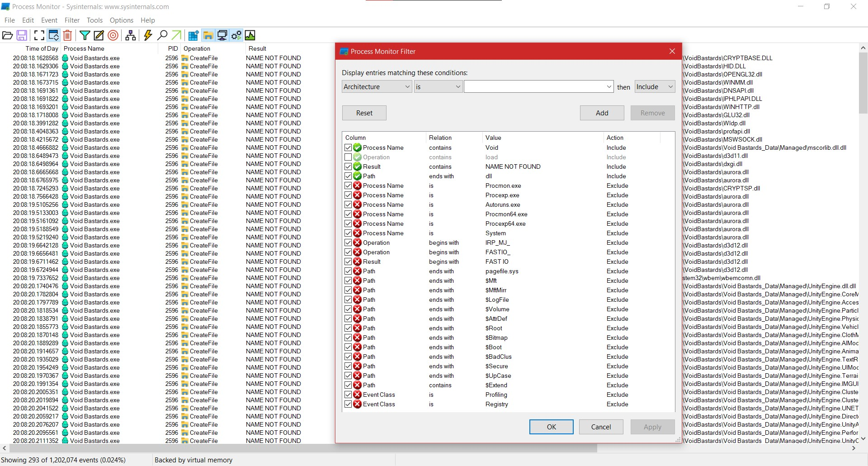868x466 pixels.
Task: Click red X icon of Registry Event Class filter
Action: coord(357,404)
